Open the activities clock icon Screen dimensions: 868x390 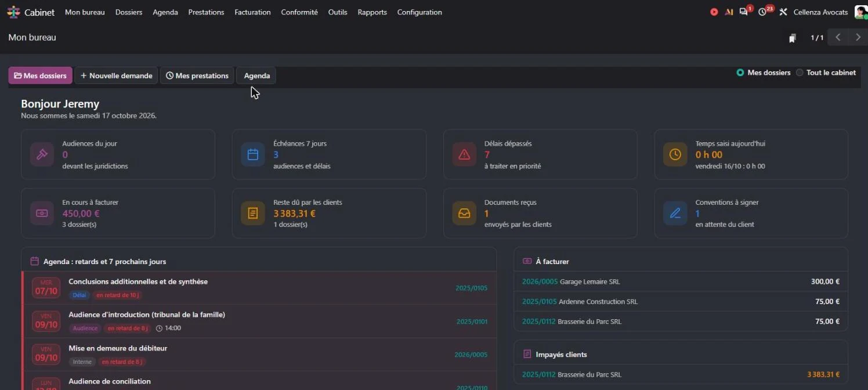click(x=762, y=12)
